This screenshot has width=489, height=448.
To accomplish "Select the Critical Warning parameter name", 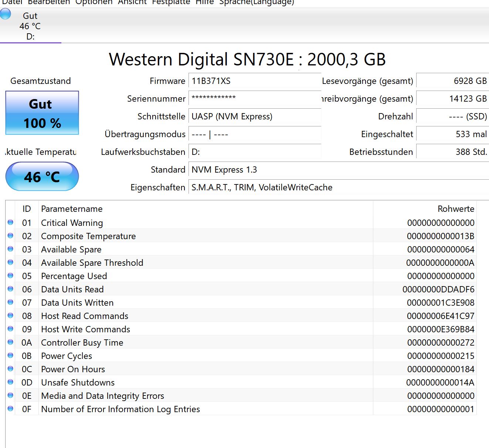I will tap(72, 223).
